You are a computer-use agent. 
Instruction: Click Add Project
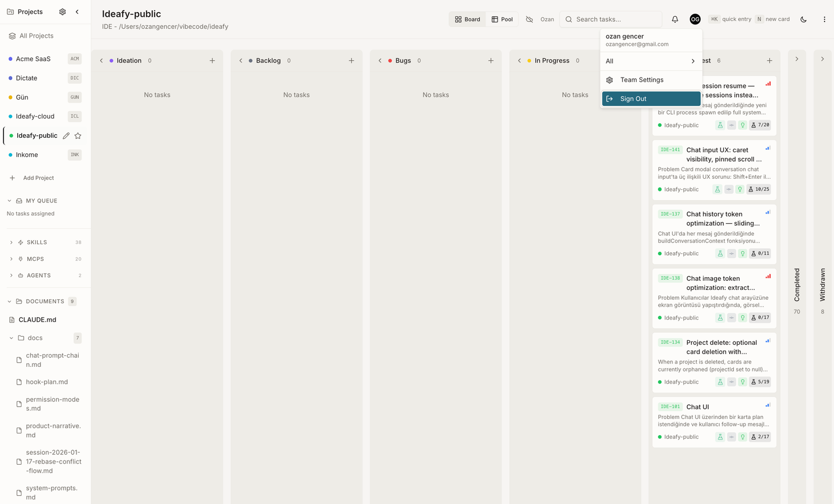[32, 178]
